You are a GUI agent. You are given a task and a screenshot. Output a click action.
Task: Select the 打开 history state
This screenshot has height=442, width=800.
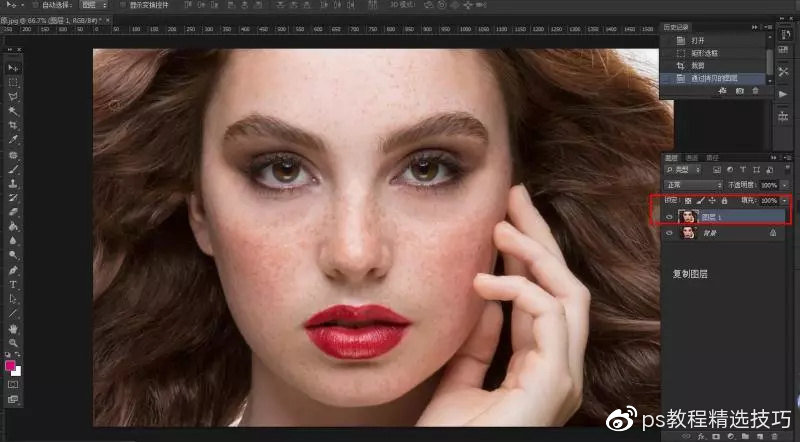[698, 40]
